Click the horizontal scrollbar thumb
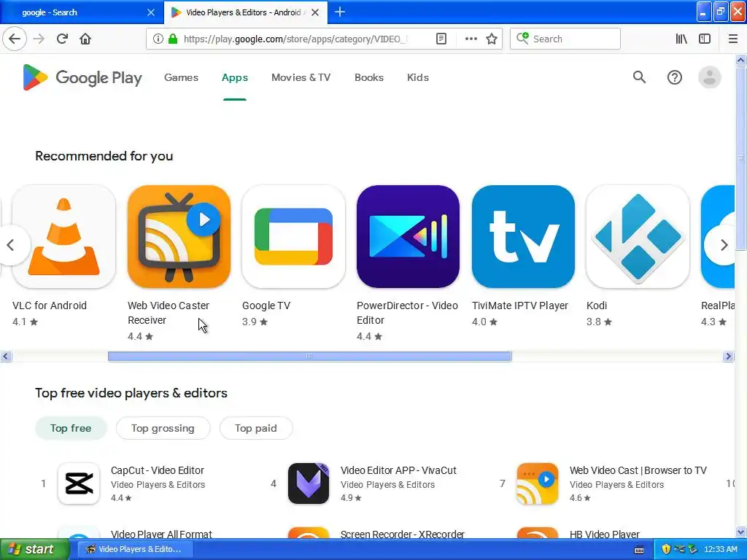This screenshot has width=747, height=560. pos(309,356)
